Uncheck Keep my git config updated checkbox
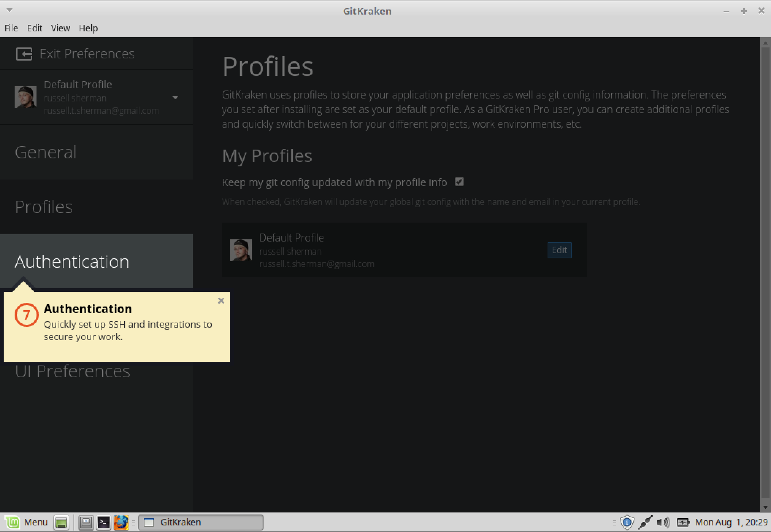771x532 pixels. tap(459, 182)
